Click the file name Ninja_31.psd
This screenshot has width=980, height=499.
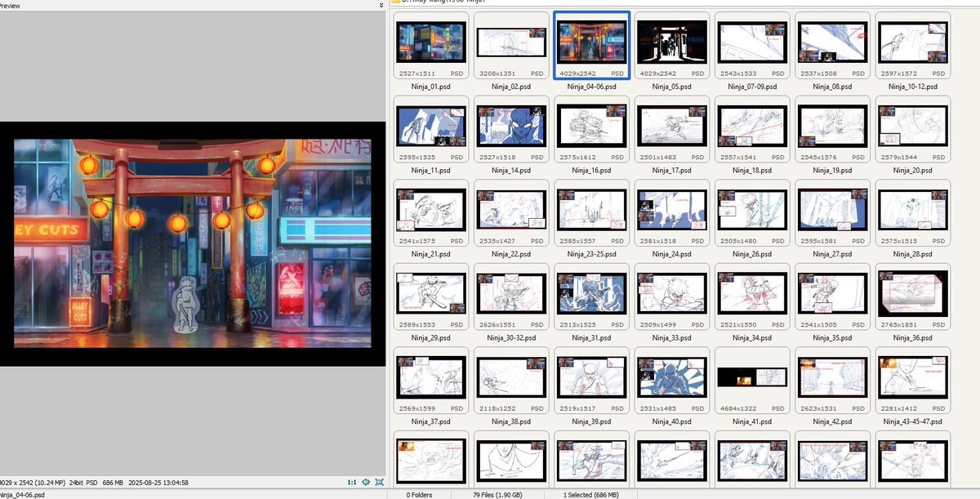click(x=591, y=337)
